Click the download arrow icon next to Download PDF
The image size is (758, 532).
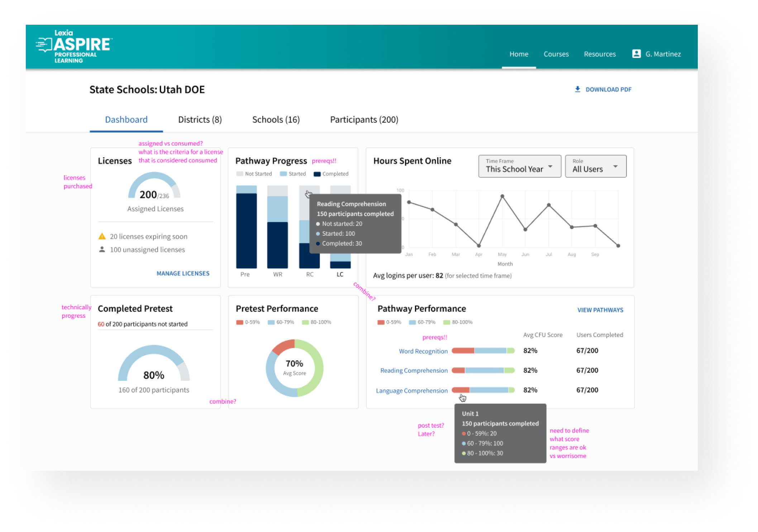tap(577, 89)
